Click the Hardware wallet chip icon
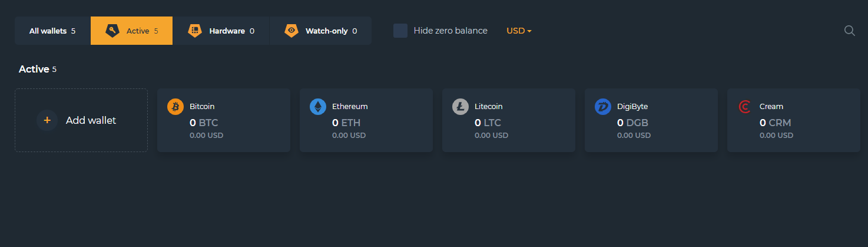This screenshot has width=868, height=247. (195, 31)
